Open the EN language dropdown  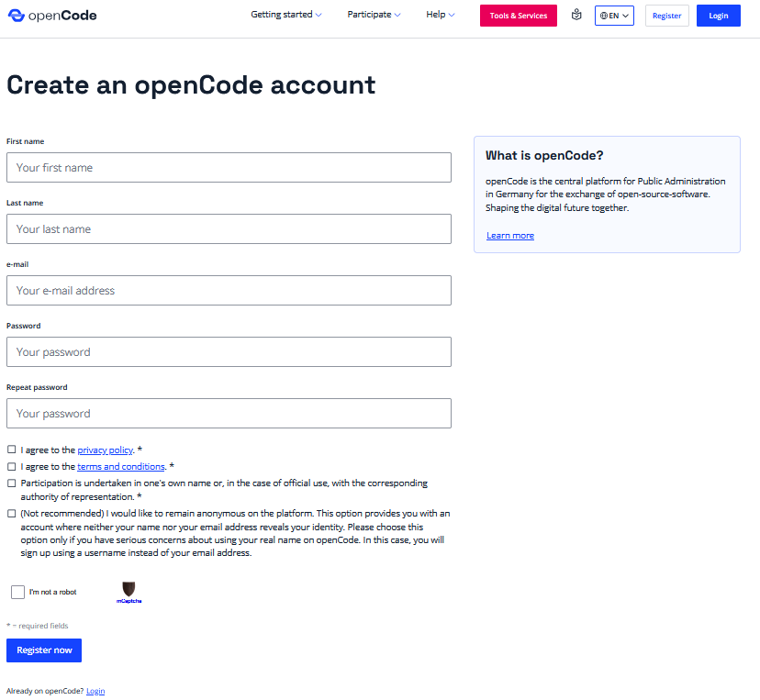point(613,15)
